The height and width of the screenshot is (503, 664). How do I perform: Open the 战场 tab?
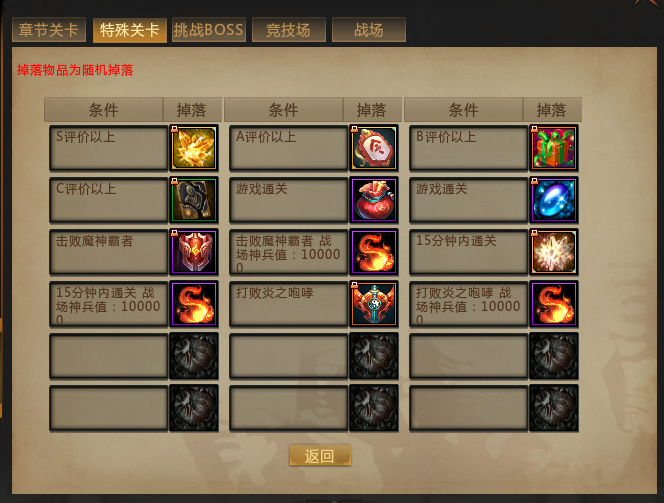[x=369, y=30]
